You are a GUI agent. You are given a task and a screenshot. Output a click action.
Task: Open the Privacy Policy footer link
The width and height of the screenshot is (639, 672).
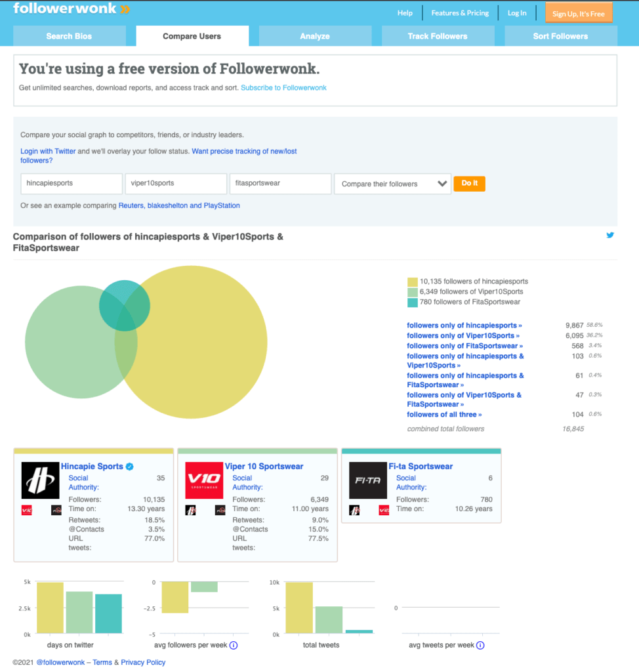click(143, 662)
